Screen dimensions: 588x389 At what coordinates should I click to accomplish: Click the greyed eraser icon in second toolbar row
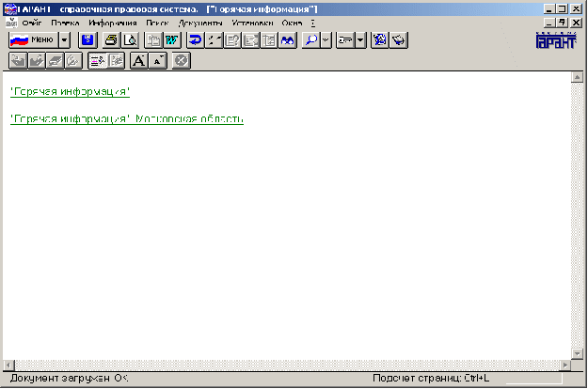click(55, 61)
